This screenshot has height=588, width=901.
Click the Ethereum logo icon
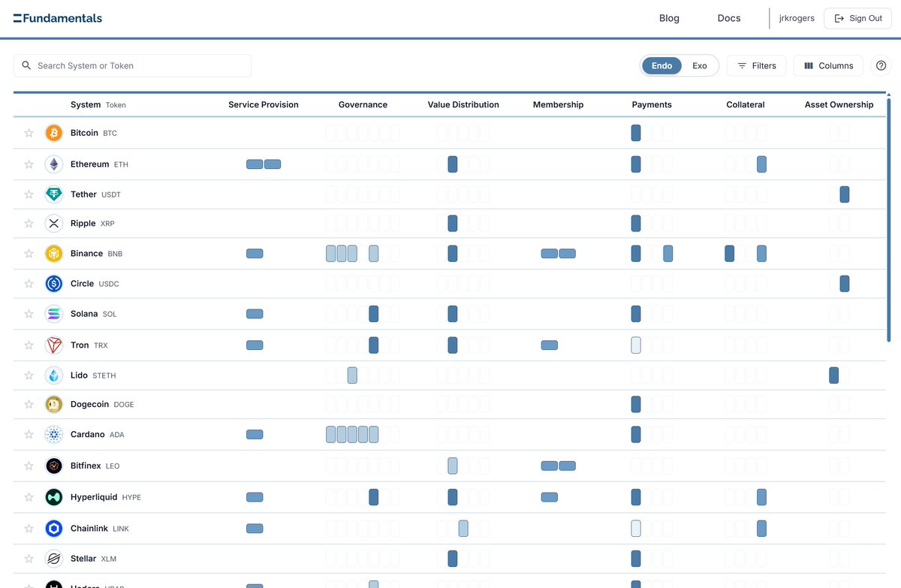pos(54,164)
